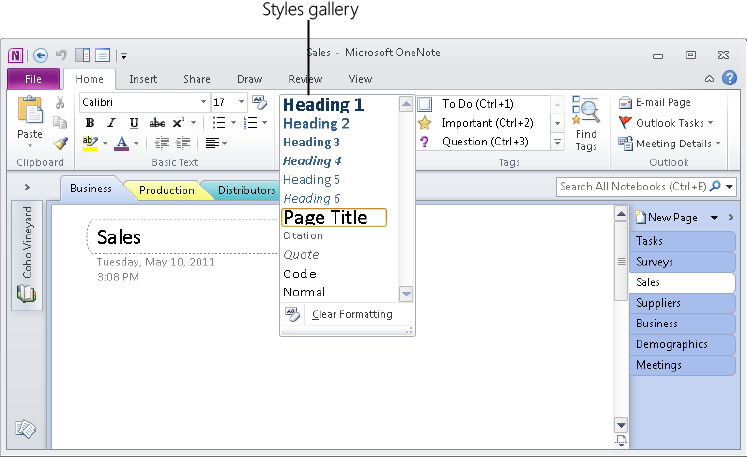Minimize the ribbon with caret icon

point(709,79)
